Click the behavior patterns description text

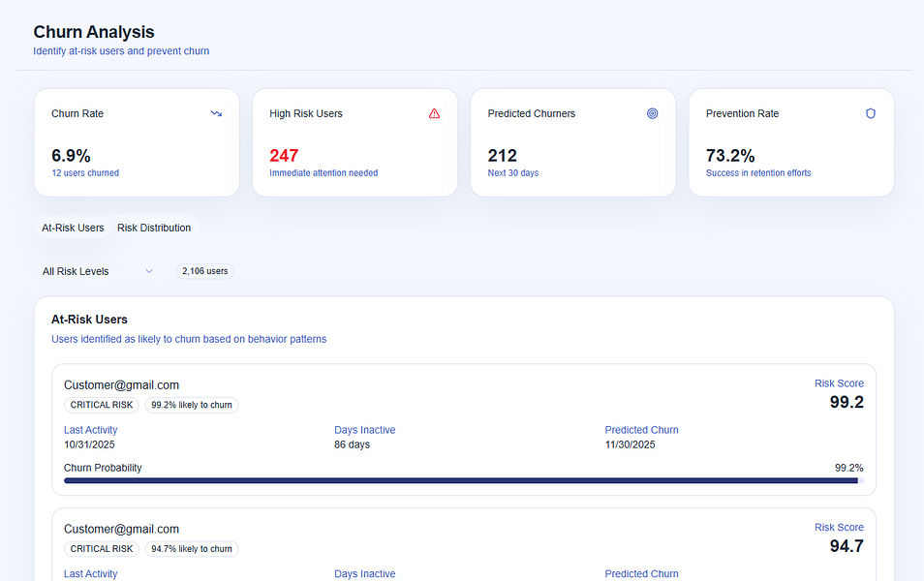point(189,339)
